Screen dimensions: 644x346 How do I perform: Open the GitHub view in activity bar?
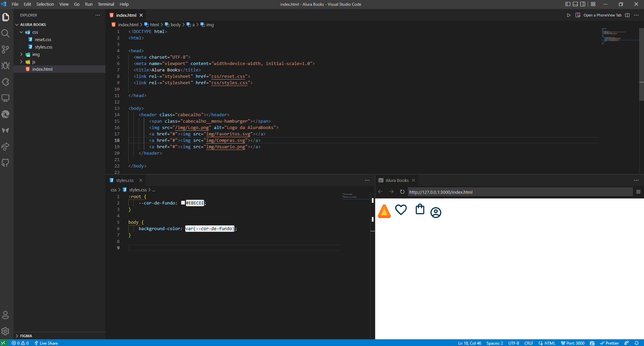6,163
